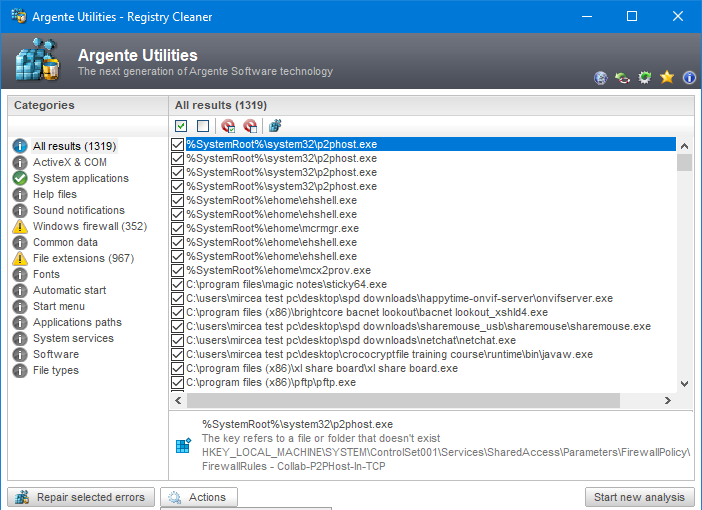Select the ActiveX & COM category
The height and width of the screenshot is (510, 702).
(x=69, y=163)
